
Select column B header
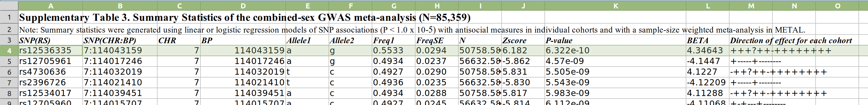pos(120,6)
